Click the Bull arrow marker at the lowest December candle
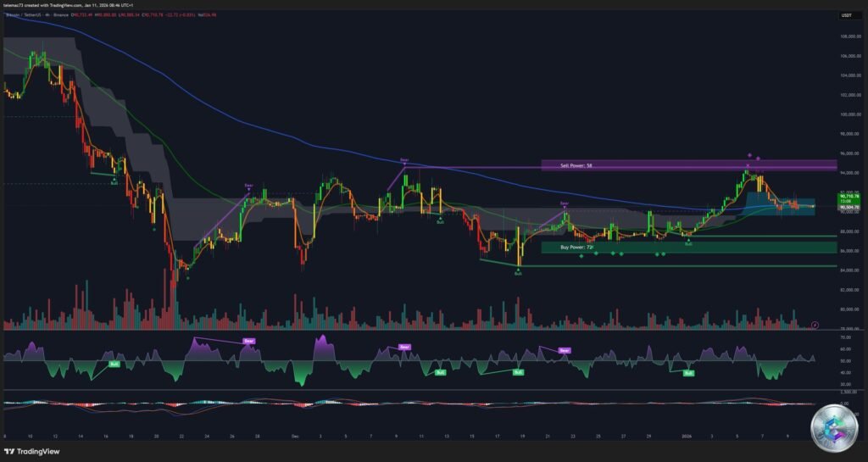 [x=518, y=274]
